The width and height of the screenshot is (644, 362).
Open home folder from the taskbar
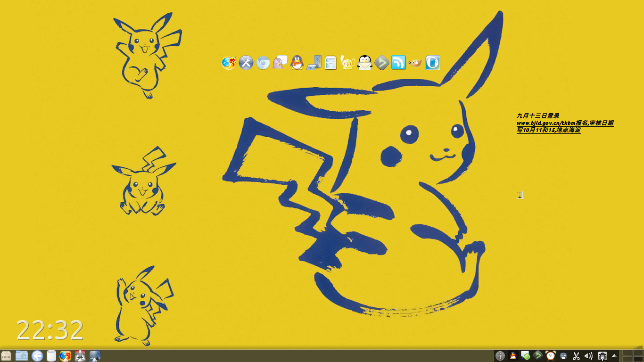22,356
